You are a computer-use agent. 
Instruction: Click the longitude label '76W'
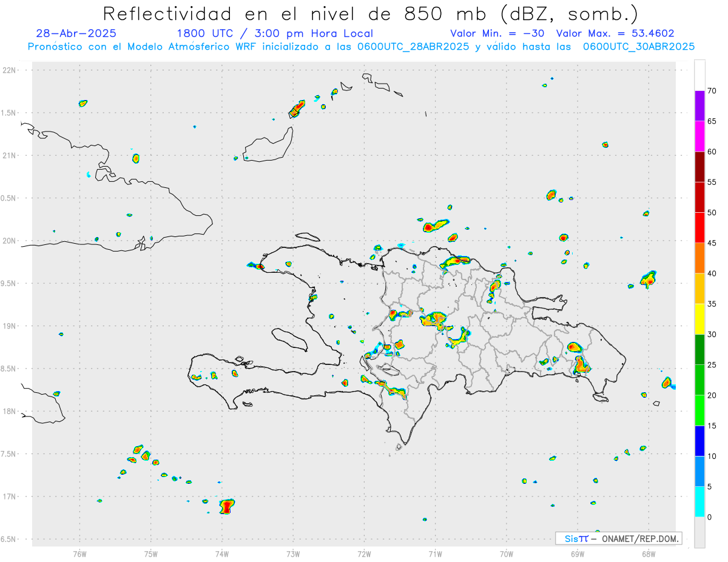point(79,554)
